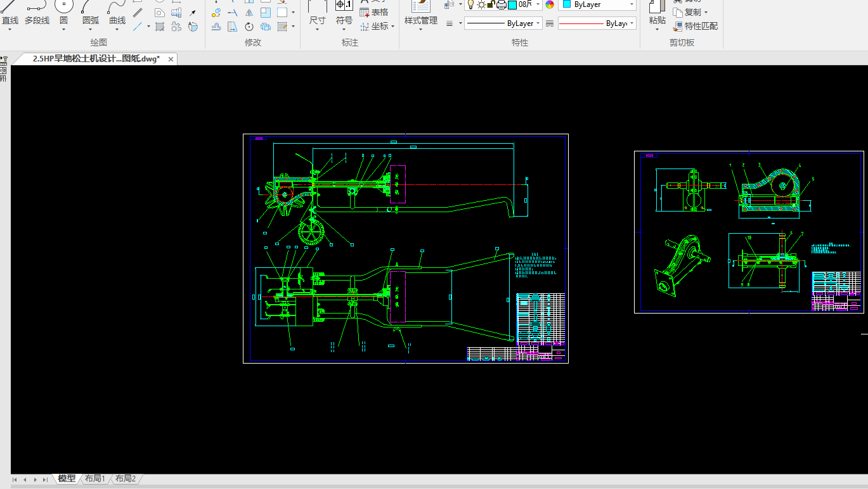Go to next layout tab arrow
Viewport: 868px width, 489px height.
coord(35,479)
